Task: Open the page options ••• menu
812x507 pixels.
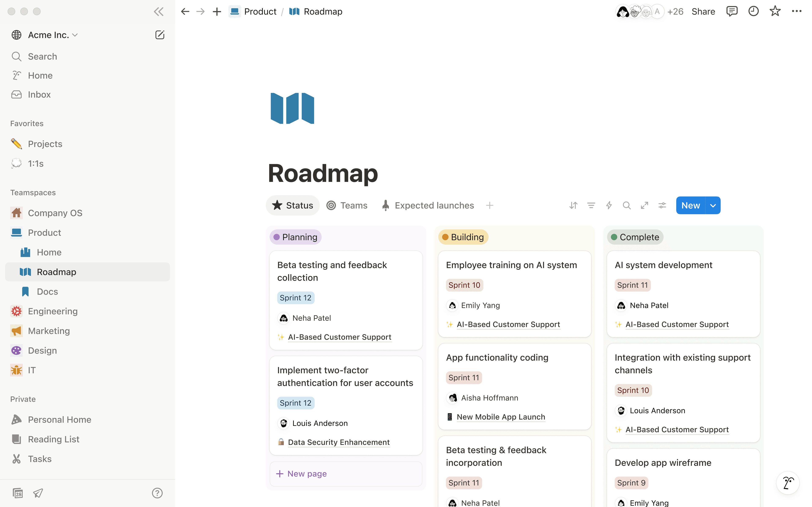Action: click(x=797, y=11)
